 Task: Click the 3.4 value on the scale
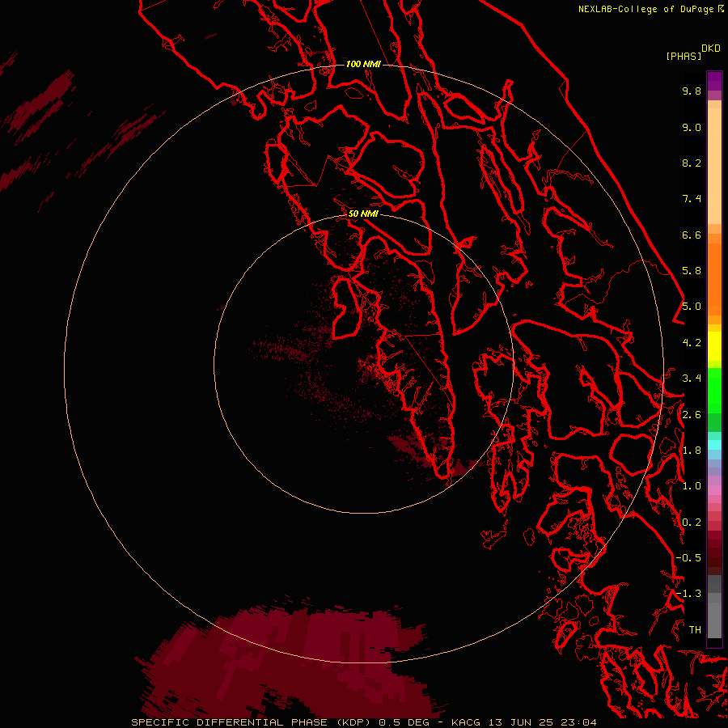[692, 379]
